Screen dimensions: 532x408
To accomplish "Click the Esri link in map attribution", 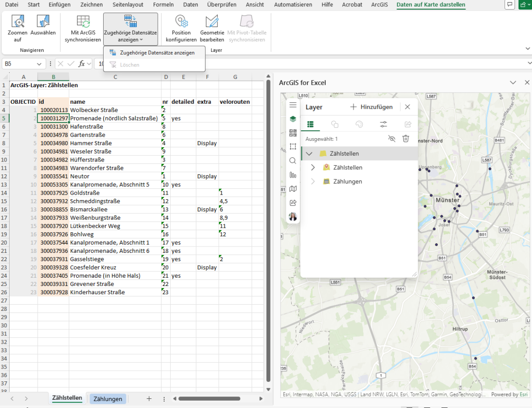I will coord(524,394).
